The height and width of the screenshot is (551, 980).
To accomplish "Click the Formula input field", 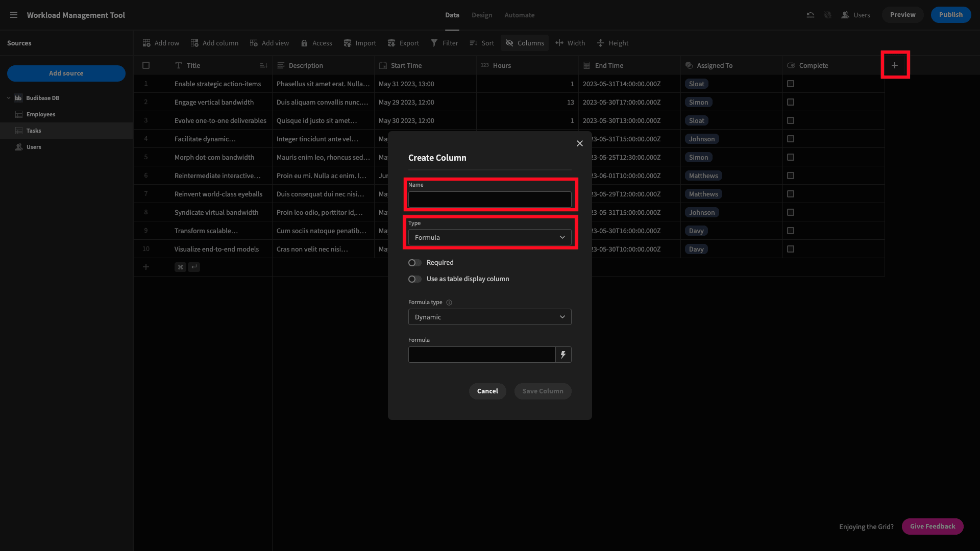I will (482, 355).
